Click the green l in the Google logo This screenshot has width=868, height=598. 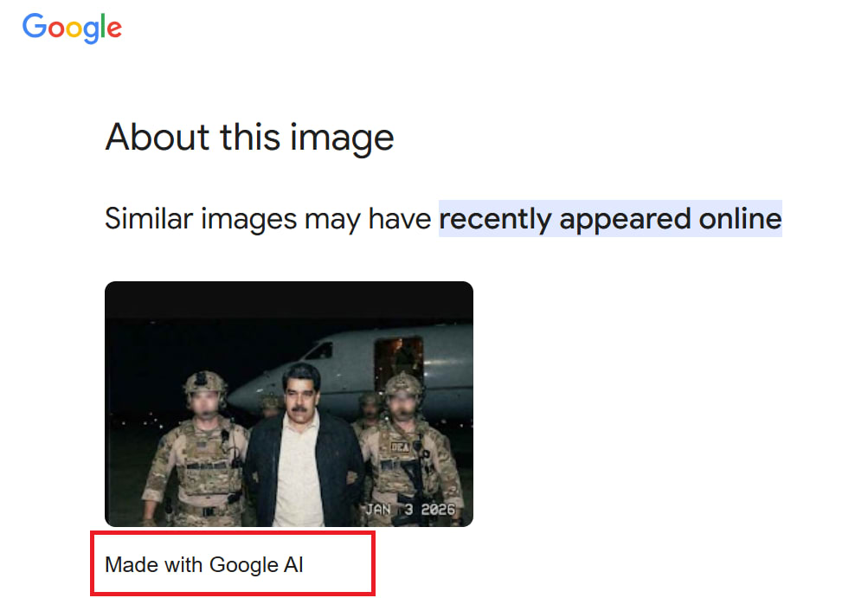point(103,26)
